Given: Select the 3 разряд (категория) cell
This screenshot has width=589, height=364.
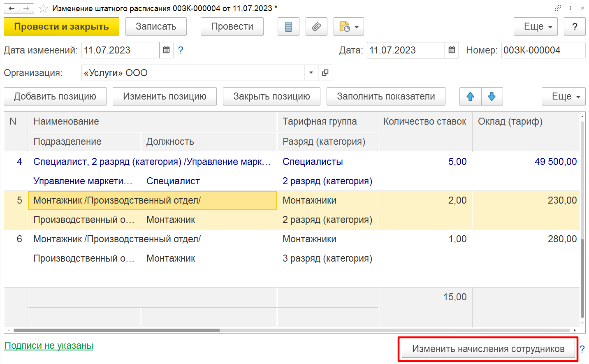Looking at the screenshot, I should click(x=327, y=259).
